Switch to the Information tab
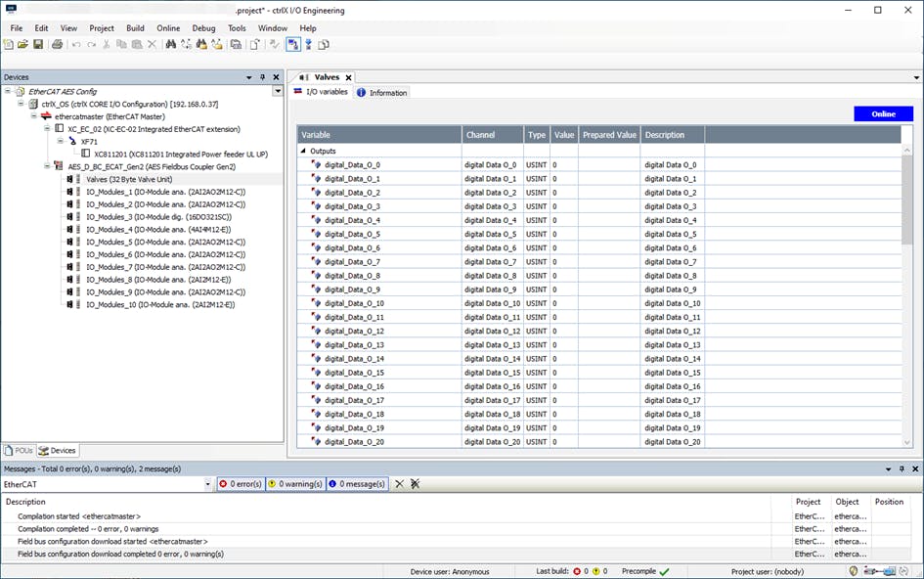 (x=382, y=93)
